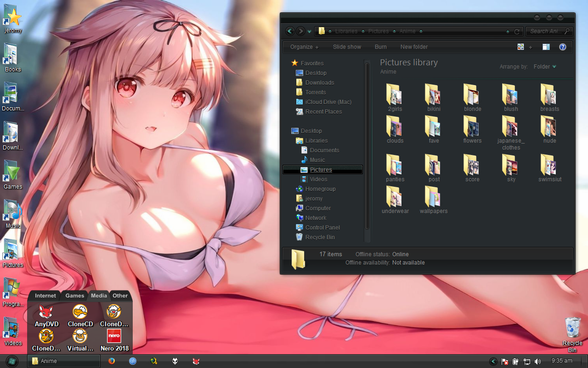The width and height of the screenshot is (588, 368).
Task: Change view with the view icon
Action: [520, 47]
